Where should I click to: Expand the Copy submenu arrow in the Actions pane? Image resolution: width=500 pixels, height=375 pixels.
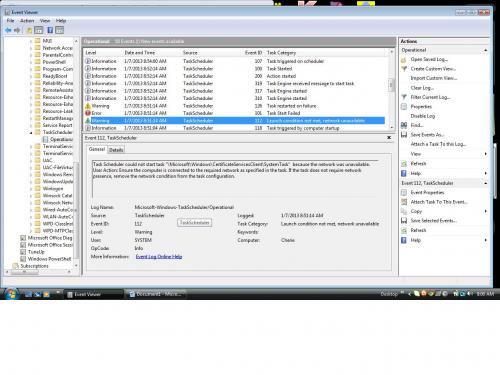[x=486, y=211]
